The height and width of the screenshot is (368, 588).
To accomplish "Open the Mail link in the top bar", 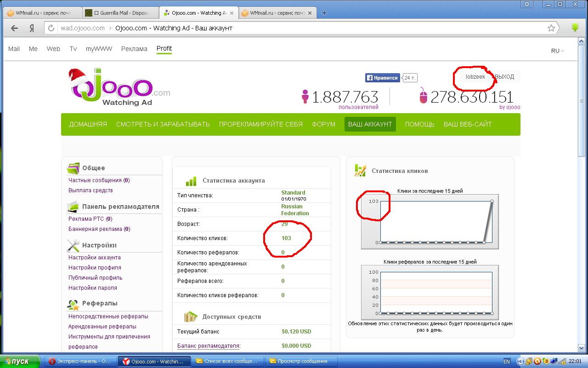I will [14, 49].
